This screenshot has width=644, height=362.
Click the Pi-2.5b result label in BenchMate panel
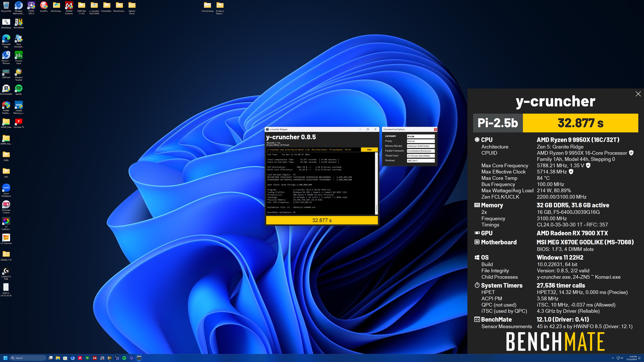point(497,123)
